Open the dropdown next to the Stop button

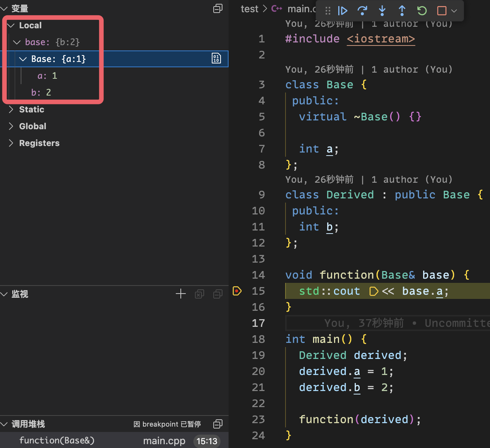point(454,11)
